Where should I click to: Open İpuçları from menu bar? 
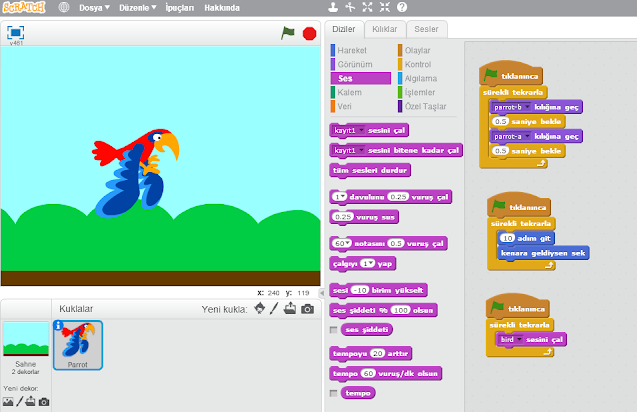[180, 8]
